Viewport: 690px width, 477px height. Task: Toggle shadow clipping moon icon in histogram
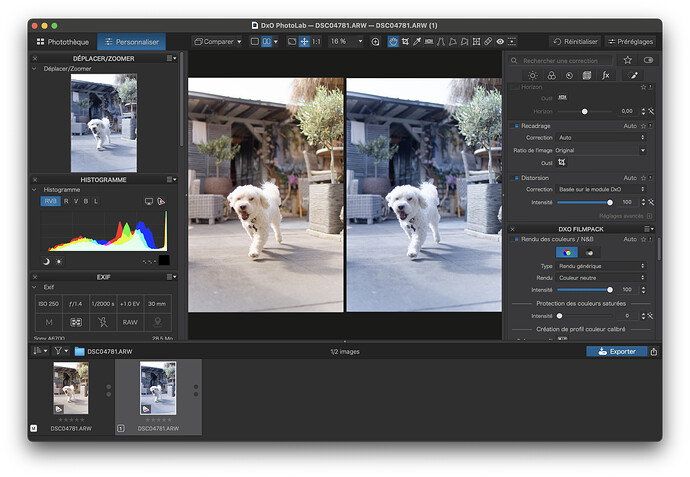coord(46,261)
